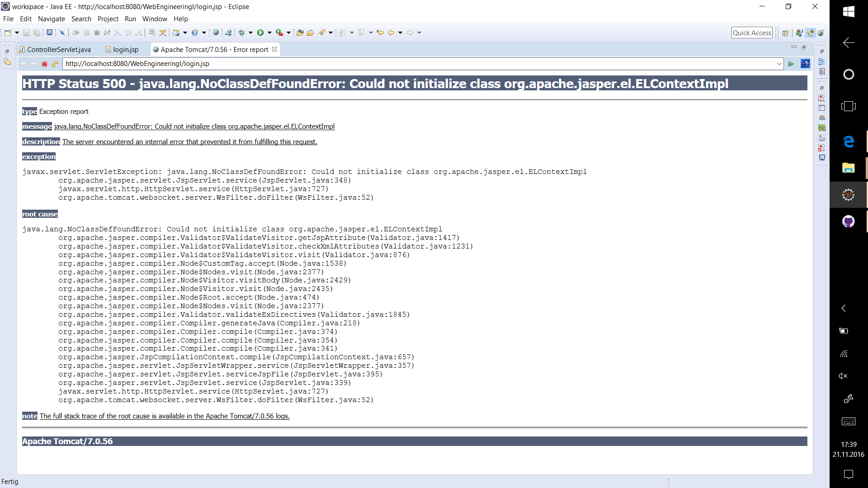This screenshot has height=488, width=868.
Task: Open the Window menu
Action: (155, 19)
